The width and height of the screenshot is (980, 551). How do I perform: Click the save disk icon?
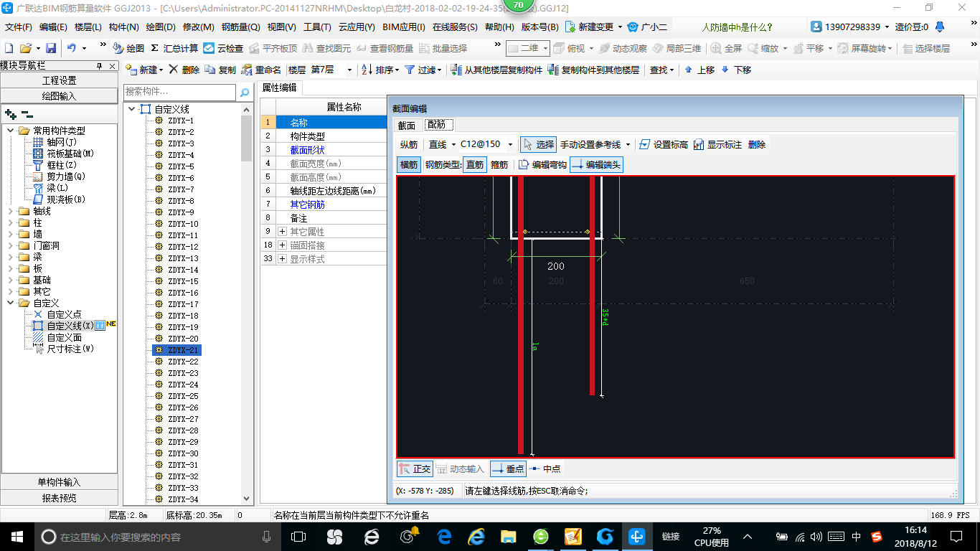click(x=51, y=48)
